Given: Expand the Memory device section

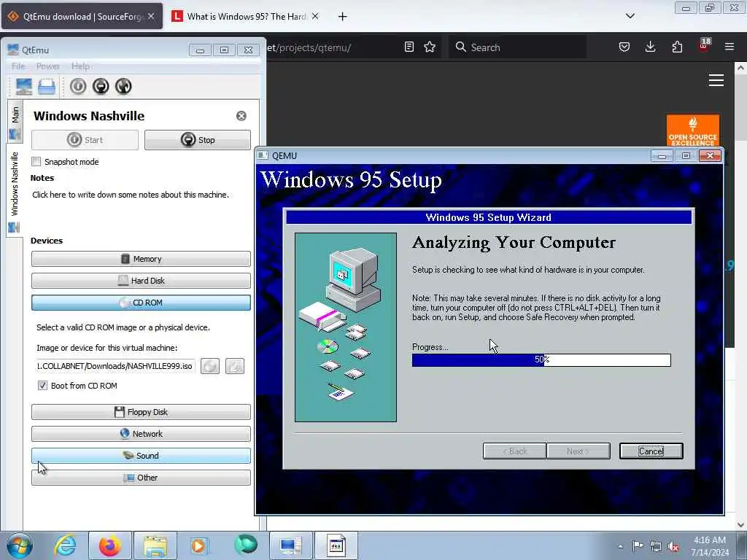Looking at the screenshot, I should 141,259.
